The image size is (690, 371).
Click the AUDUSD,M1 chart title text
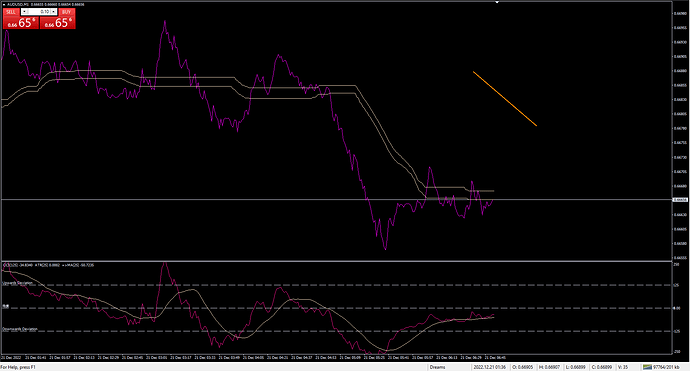click(x=18, y=4)
